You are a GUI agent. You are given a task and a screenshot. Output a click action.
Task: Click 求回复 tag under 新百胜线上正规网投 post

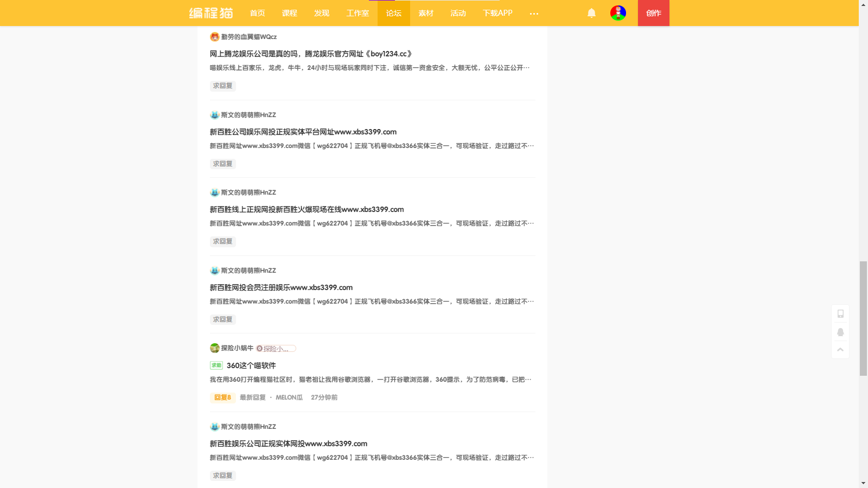[223, 241]
